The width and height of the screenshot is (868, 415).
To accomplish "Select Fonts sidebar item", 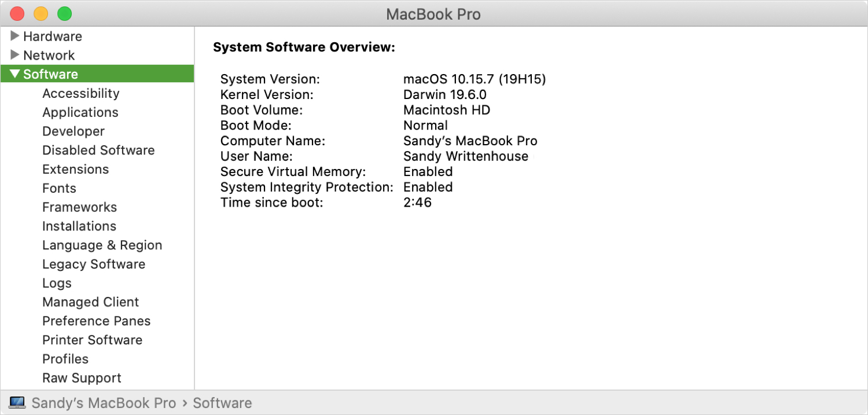I will tap(59, 188).
